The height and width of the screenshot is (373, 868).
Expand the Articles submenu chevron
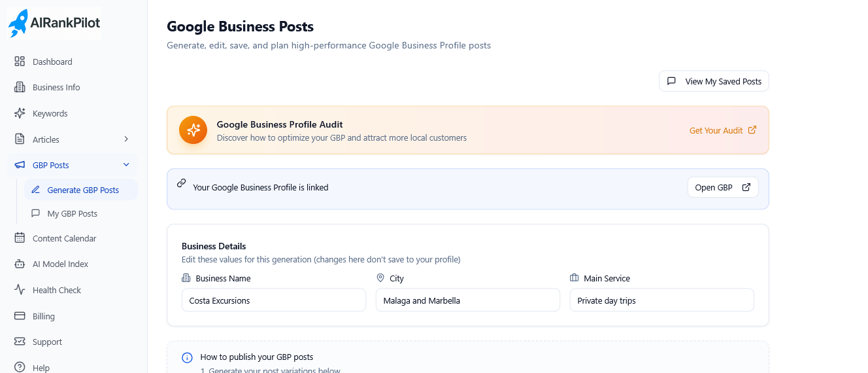126,139
